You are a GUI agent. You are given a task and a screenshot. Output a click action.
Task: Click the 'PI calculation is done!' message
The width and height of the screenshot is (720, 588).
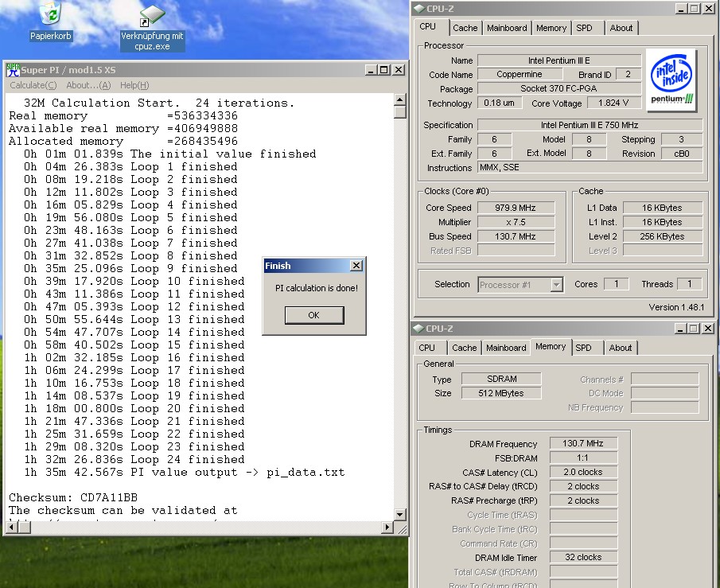point(317,288)
